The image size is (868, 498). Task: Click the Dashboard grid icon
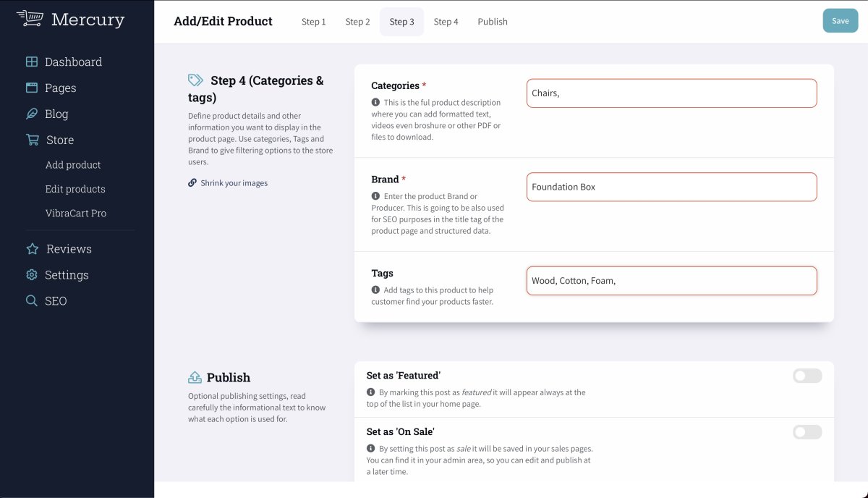[x=32, y=62]
